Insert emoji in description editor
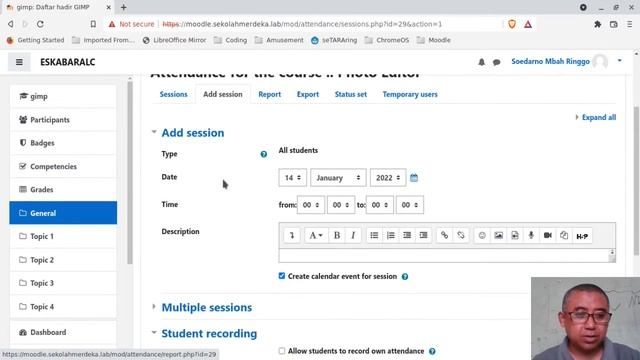The width and height of the screenshot is (640, 360). [482, 236]
